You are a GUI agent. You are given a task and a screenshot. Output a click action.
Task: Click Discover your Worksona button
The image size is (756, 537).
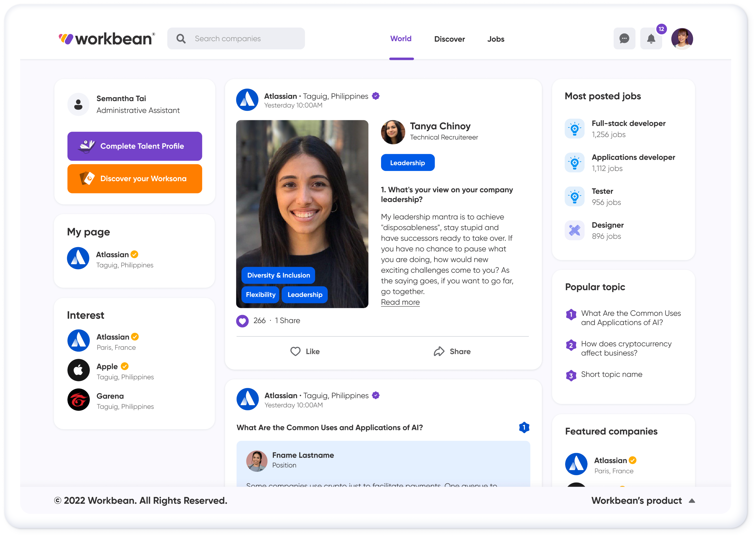[x=135, y=179]
